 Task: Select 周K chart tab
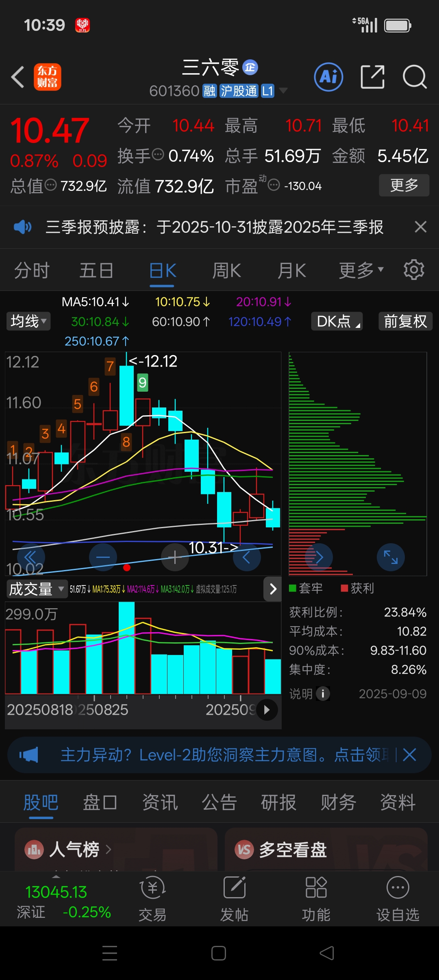click(227, 270)
